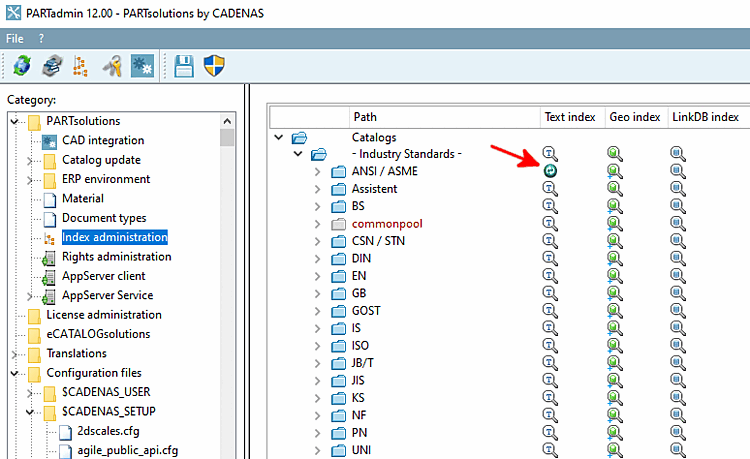Viewport: 750px width, 459px height.
Task: Click Text index icon for PN row
Action: 550,432
